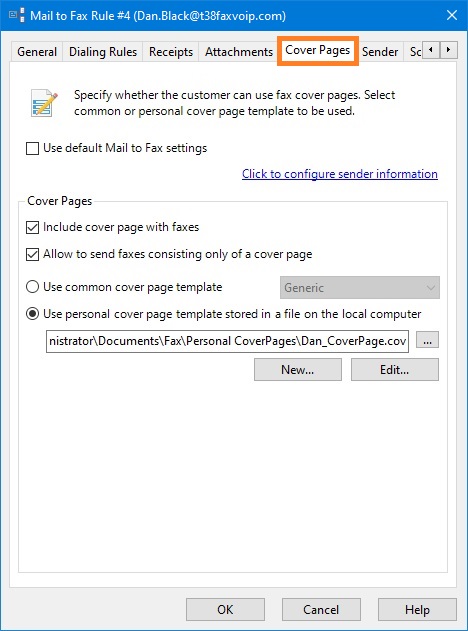Open the Generic cover page template dropdown
This screenshot has height=631, width=468.
360,288
